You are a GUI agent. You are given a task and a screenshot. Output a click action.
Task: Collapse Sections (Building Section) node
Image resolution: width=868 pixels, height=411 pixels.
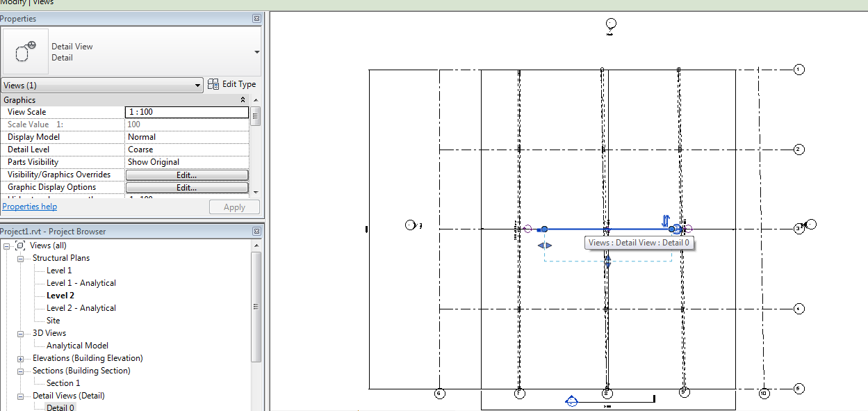coord(20,371)
